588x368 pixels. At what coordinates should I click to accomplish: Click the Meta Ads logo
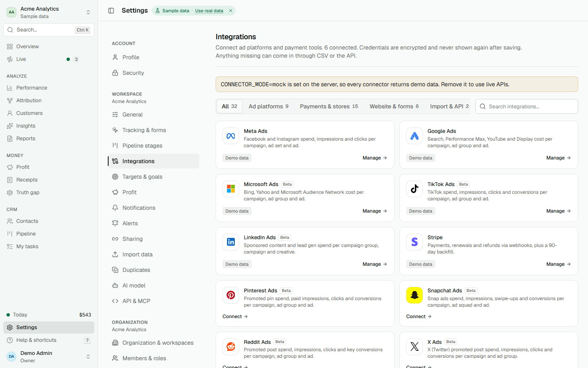pos(231,136)
